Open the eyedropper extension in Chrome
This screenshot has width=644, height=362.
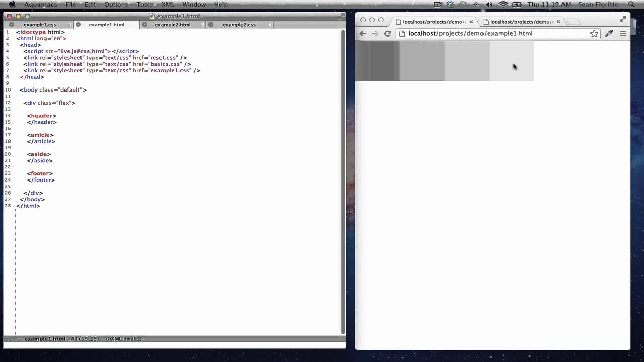pyautogui.click(x=609, y=34)
